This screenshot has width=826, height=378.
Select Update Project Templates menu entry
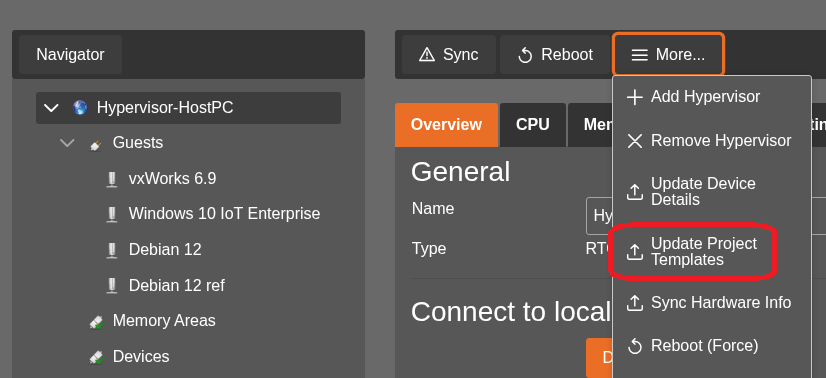coord(712,252)
